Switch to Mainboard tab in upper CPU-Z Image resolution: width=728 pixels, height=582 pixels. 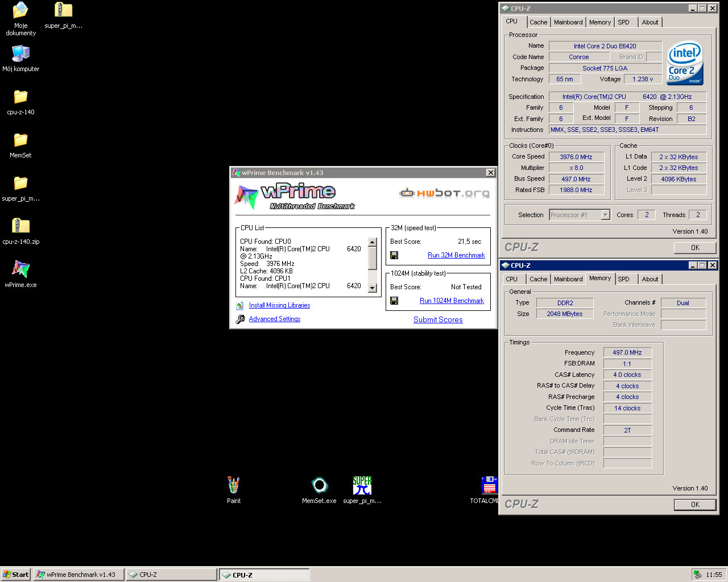click(x=568, y=22)
